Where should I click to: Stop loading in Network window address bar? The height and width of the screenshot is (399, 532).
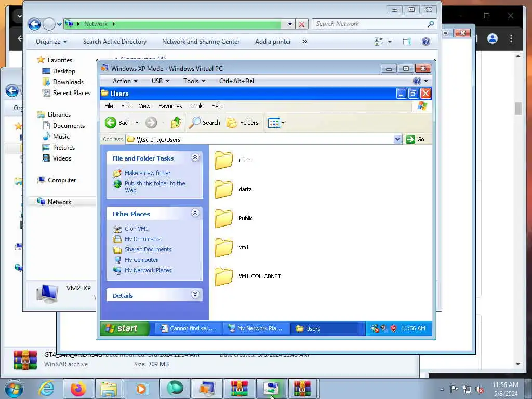pos(302,24)
